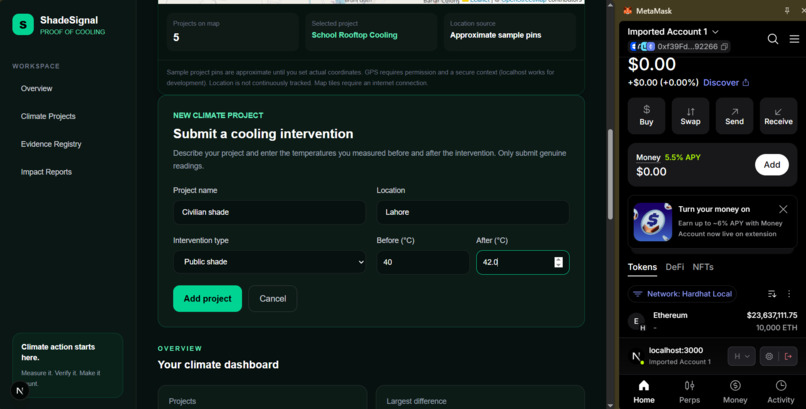Viewport: 806px width, 409px height.
Task: Open the Intervention type dropdown
Action: coord(269,262)
